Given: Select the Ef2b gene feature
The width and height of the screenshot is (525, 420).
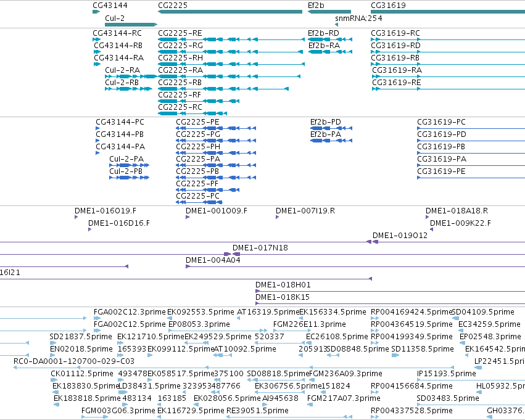Looking at the screenshot, I should click(x=329, y=12).
